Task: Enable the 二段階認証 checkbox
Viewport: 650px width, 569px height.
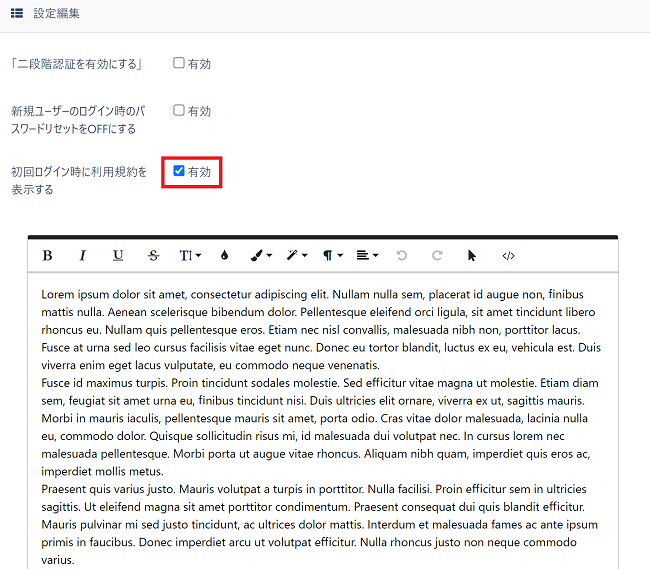Action: [x=179, y=63]
